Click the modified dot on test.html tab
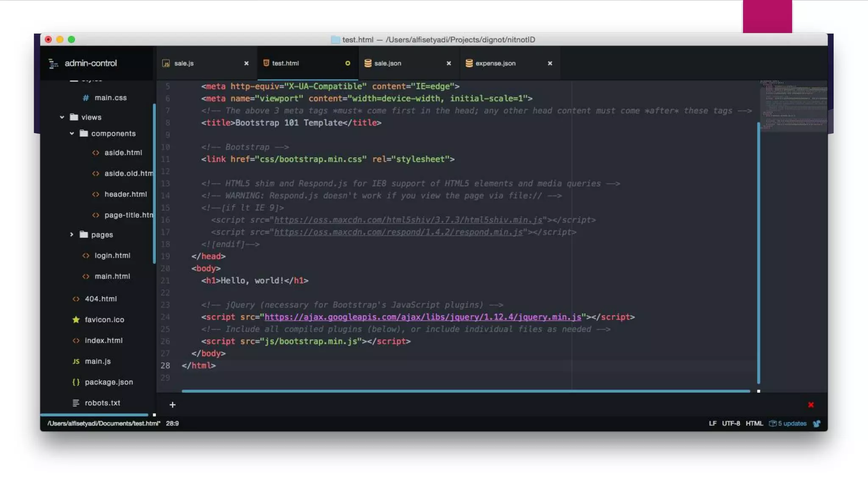This screenshot has width=868, height=488. 348,63
